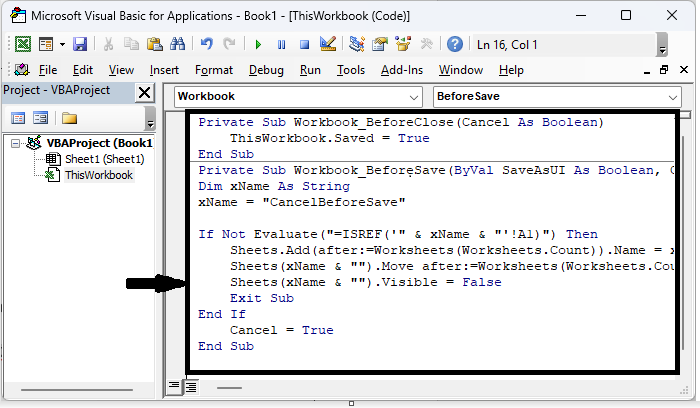Click the 'Exit Sub' code line
The height and width of the screenshot is (408, 700).
(262, 298)
